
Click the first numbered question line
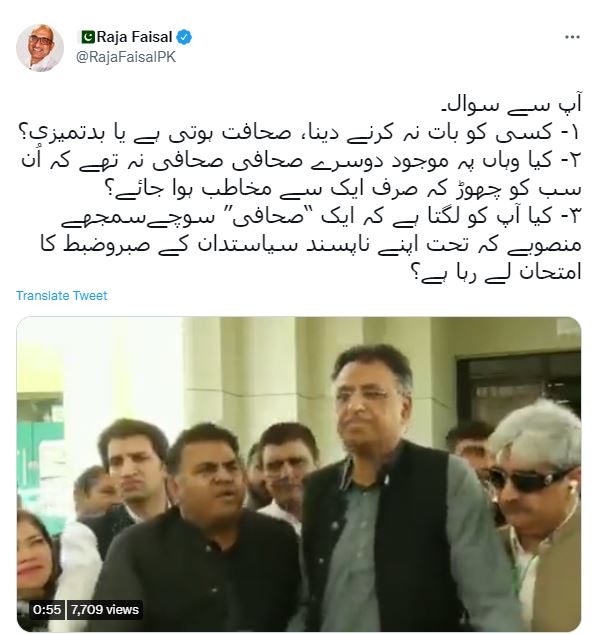pos(300,133)
